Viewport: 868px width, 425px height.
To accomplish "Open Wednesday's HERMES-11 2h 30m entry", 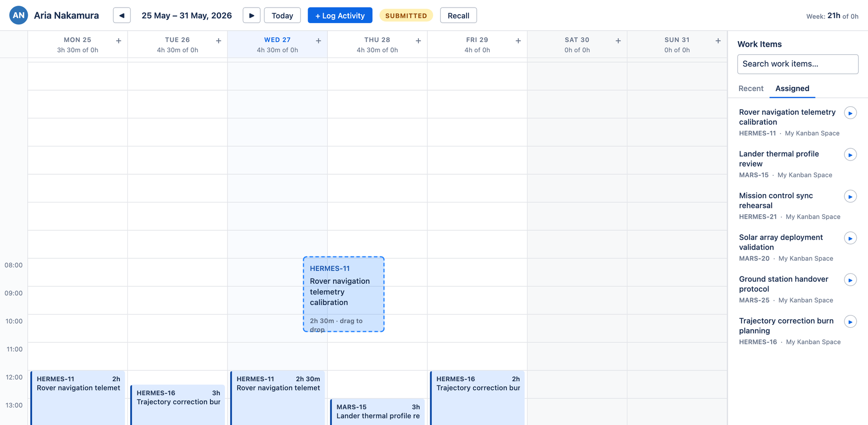I will click(x=278, y=398).
